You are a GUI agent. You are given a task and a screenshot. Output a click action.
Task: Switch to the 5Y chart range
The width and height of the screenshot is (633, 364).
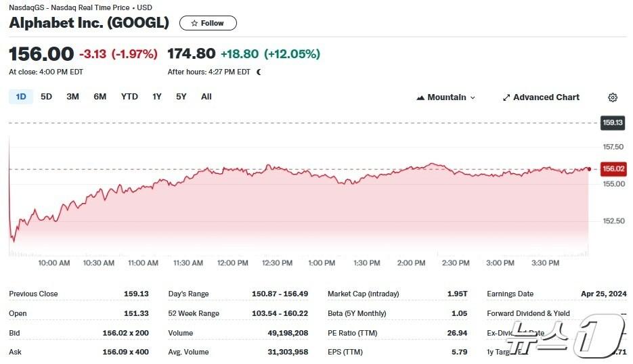(x=181, y=97)
